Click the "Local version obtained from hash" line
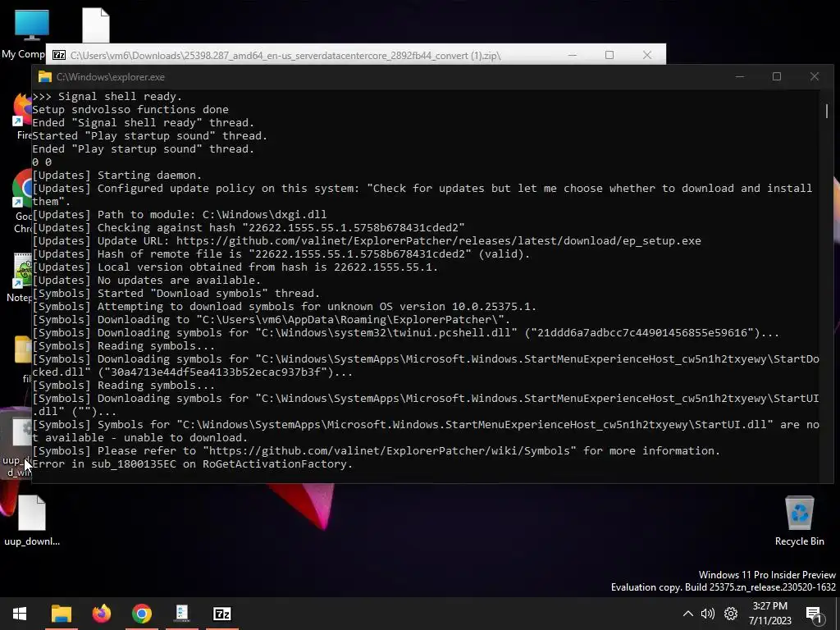The height and width of the screenshot is (630, 840). (x=235, y=267)
